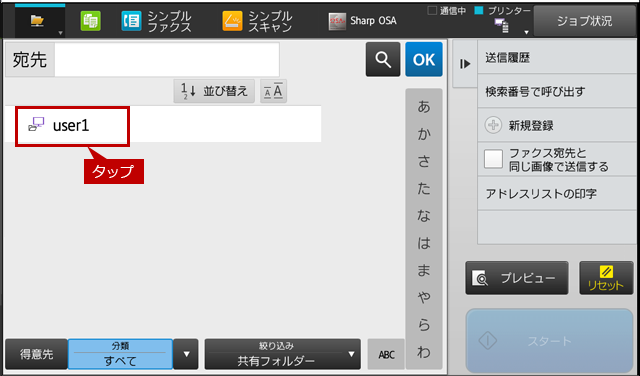Click the plus icon beside 新規登録

(493, 125)
